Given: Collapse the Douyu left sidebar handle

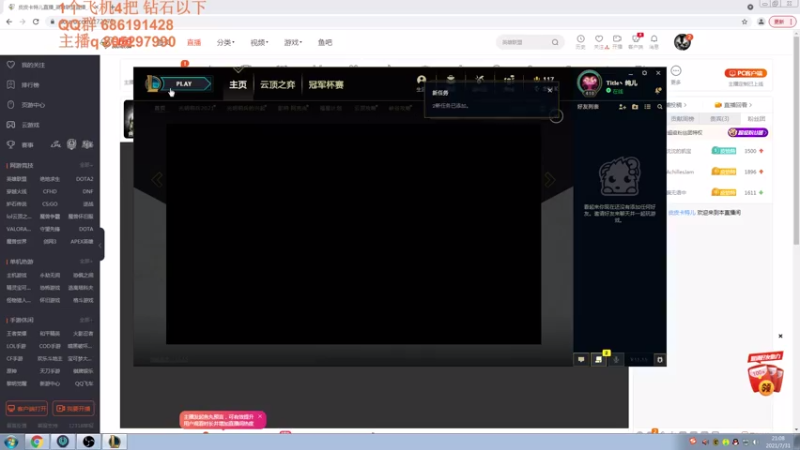Looking at the screenshot, I should pos(101,244).
